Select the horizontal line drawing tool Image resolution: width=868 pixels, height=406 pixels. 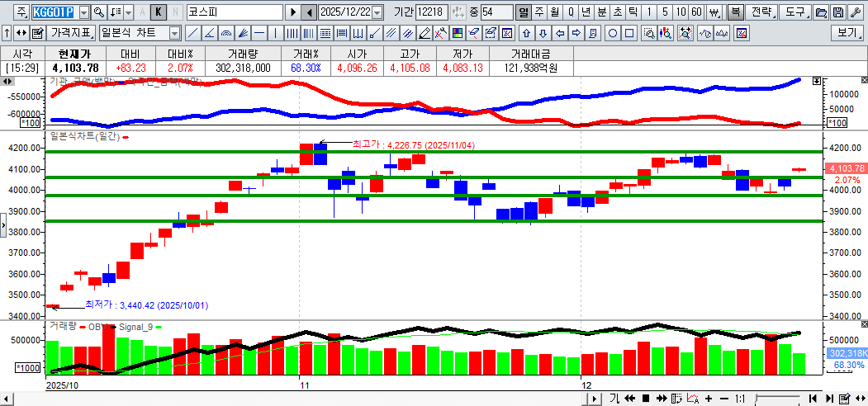[x=259, y=33]
